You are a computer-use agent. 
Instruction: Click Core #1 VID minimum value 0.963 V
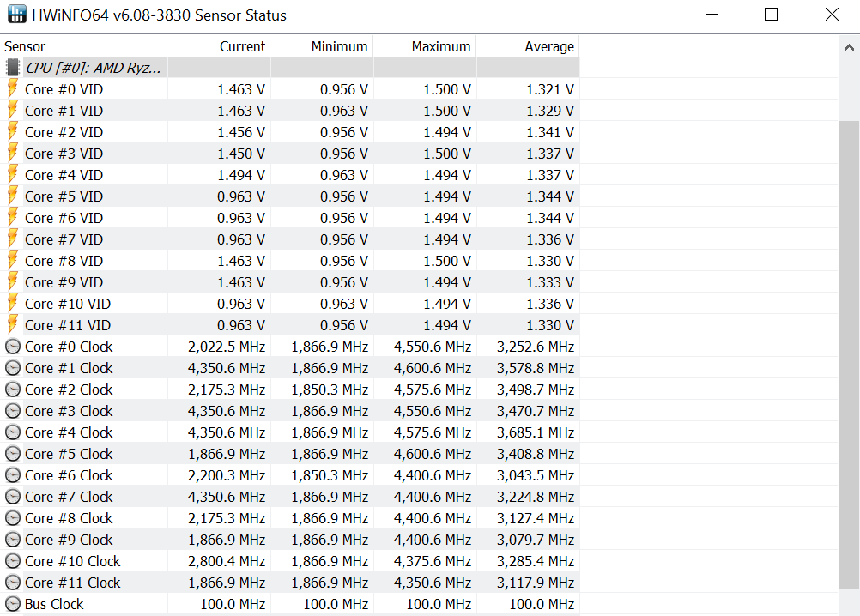tap(344, 111)
